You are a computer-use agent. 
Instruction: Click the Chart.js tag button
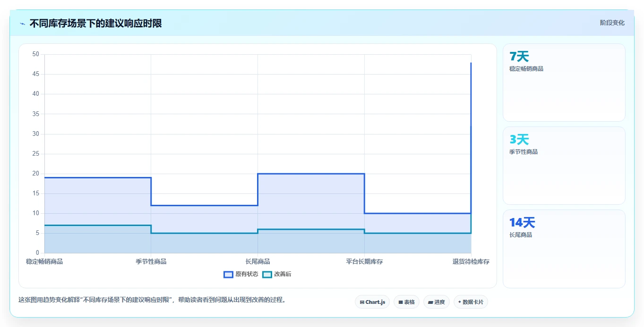(372, 302)
